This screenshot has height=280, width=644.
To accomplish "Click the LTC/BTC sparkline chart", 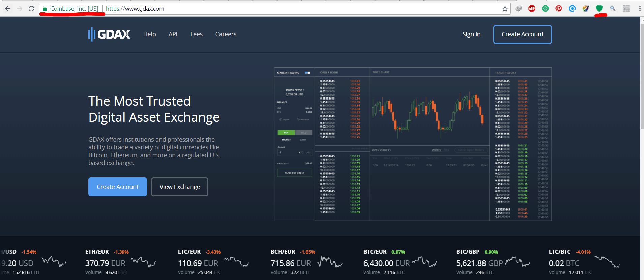I will coord(607,262).
